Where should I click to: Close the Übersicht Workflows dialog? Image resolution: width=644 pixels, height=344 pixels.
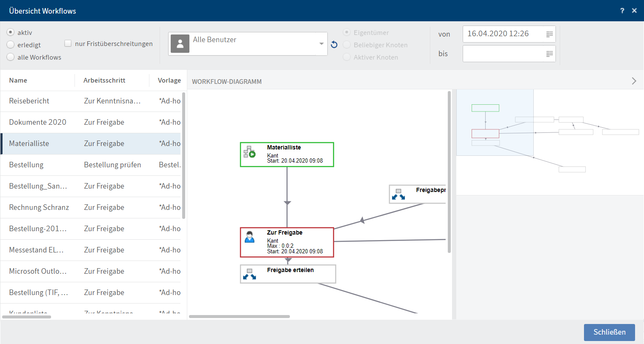point(634,11)
